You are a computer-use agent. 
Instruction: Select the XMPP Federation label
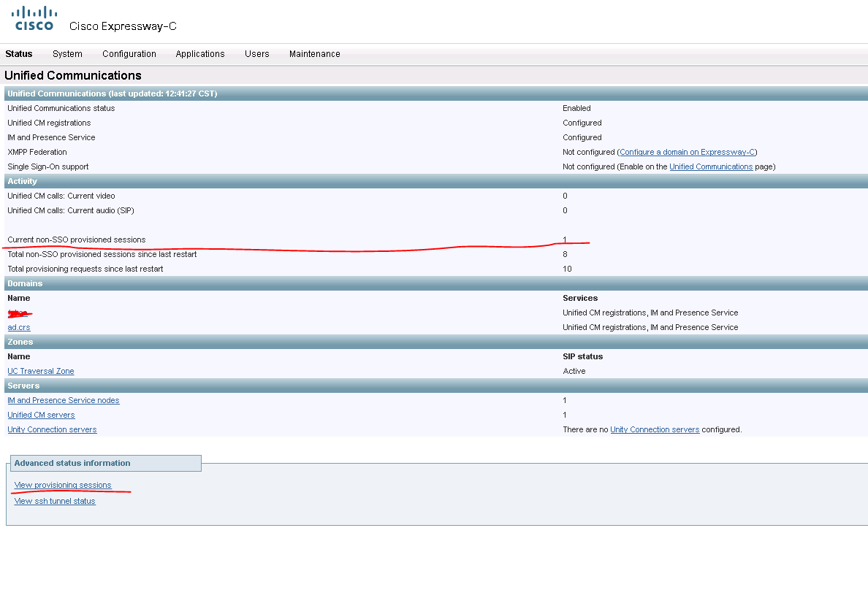[37, 152]
